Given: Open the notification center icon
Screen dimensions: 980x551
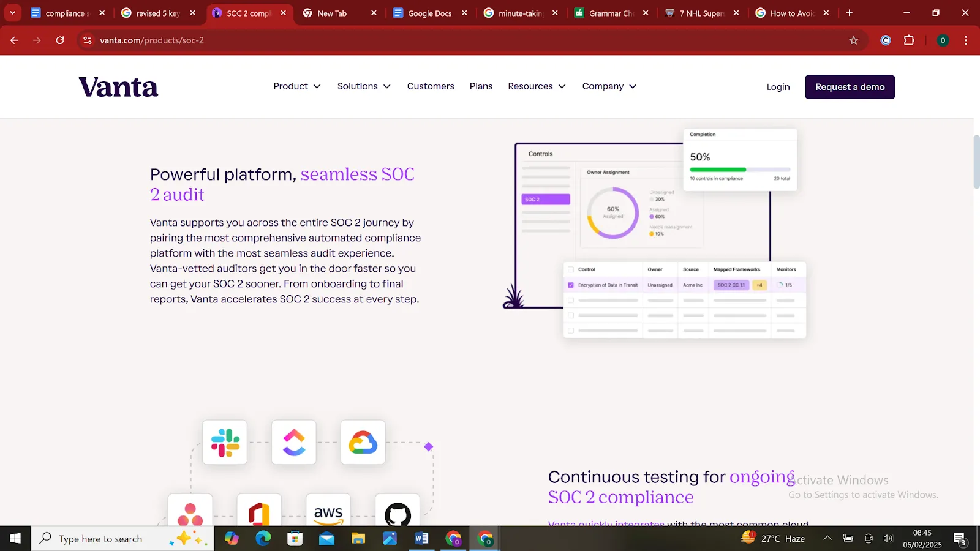Looking at the screenshot, I should 960,539.
